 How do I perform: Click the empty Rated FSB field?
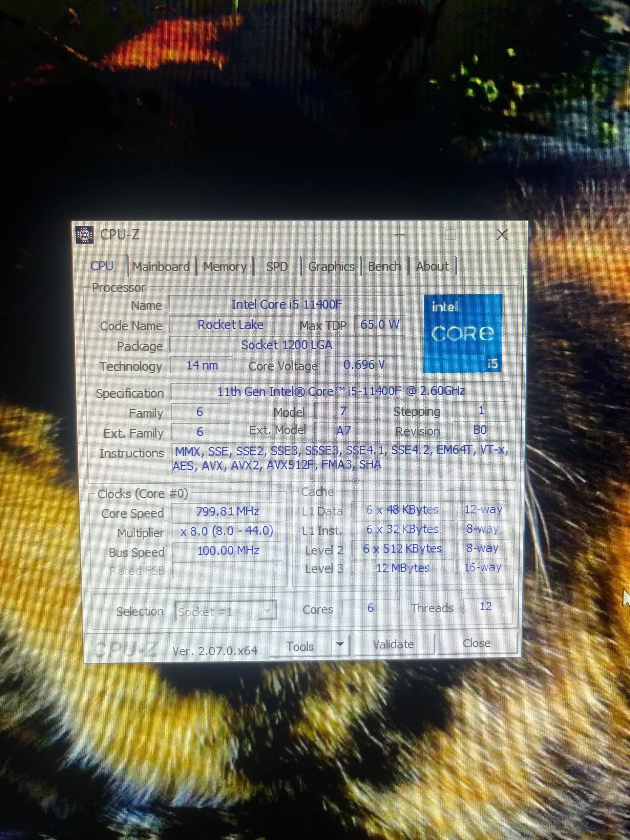pyautogui.click(x=228, y=570)
